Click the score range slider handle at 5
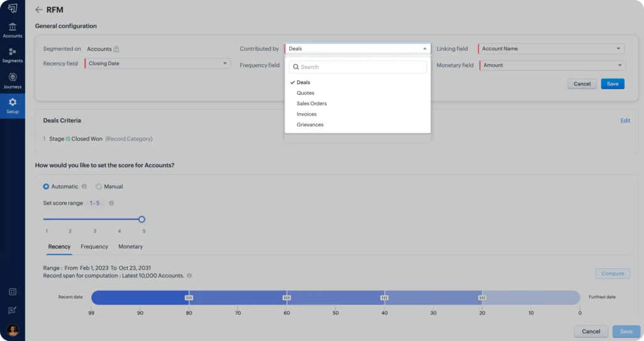The height and width of the screenshot is (341, 644). (x=142, y=220)
